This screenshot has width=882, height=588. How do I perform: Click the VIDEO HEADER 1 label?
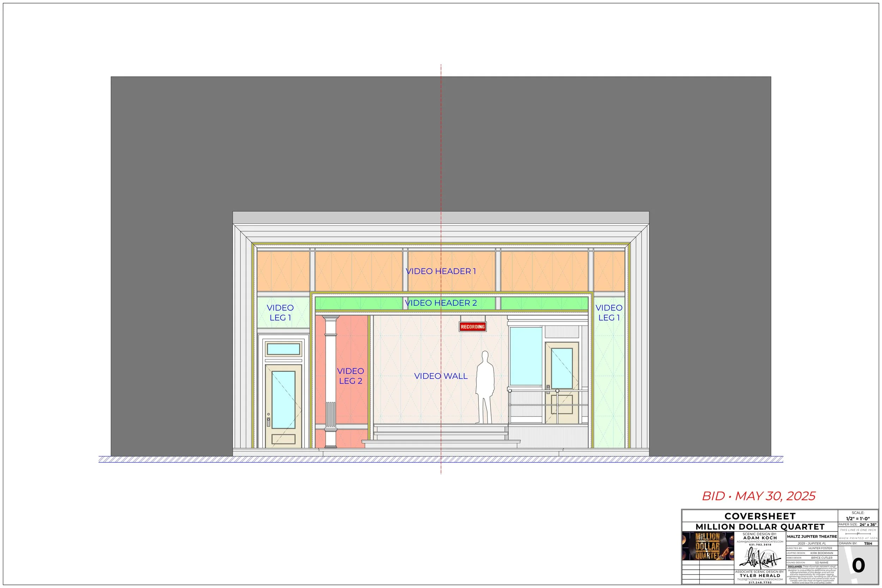click(441, 271)
